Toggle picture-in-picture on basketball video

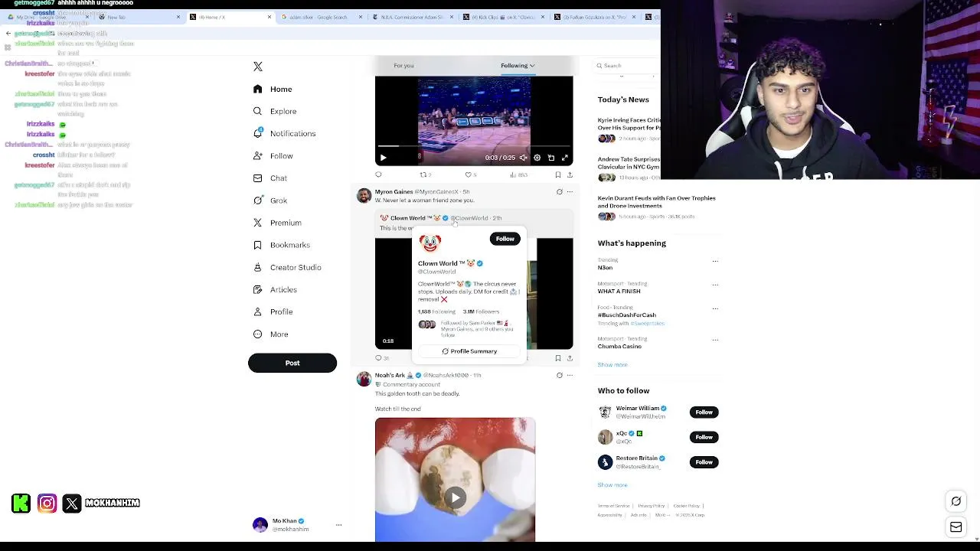551,158
